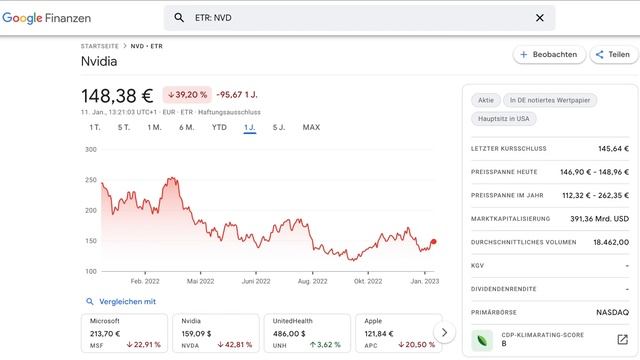Open the UnitedHealth UNH comparison card
The width and height of the screenshot is (640, 360).
tap(307, 333)
